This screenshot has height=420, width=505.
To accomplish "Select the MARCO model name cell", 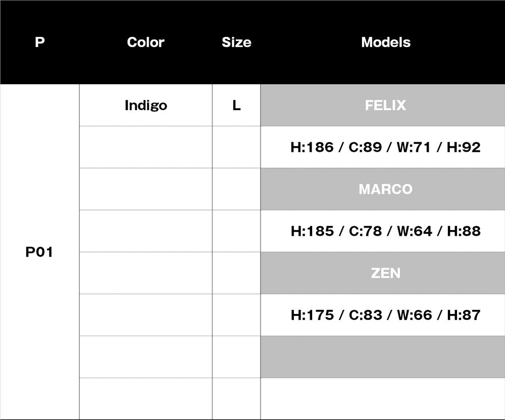I will [385, 189].
